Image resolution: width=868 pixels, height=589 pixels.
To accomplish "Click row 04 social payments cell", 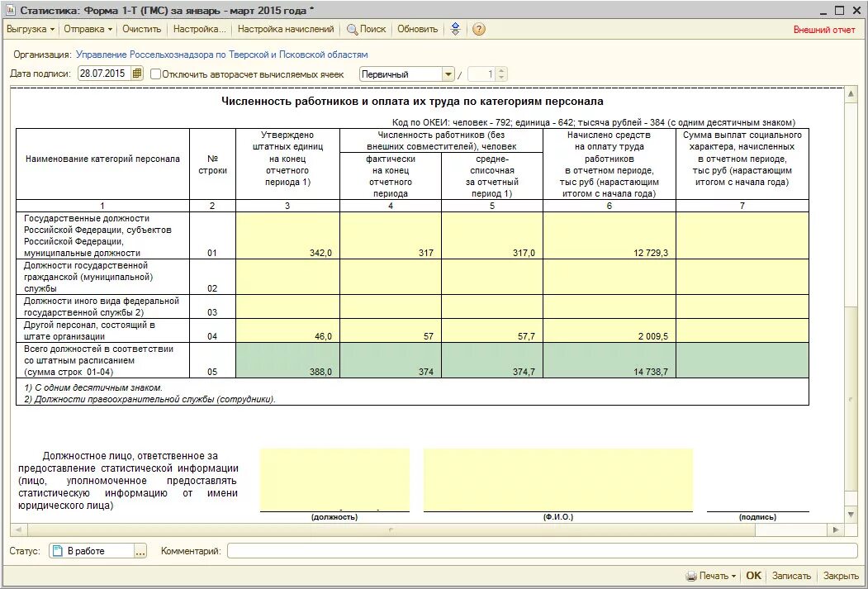I will [x=742, y=330].
